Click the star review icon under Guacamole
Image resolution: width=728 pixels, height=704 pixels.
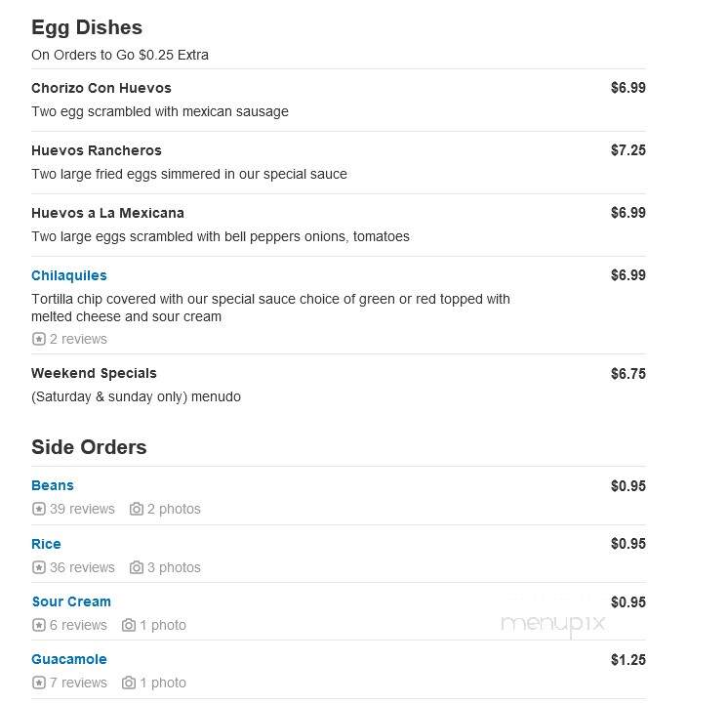(39, 683)
